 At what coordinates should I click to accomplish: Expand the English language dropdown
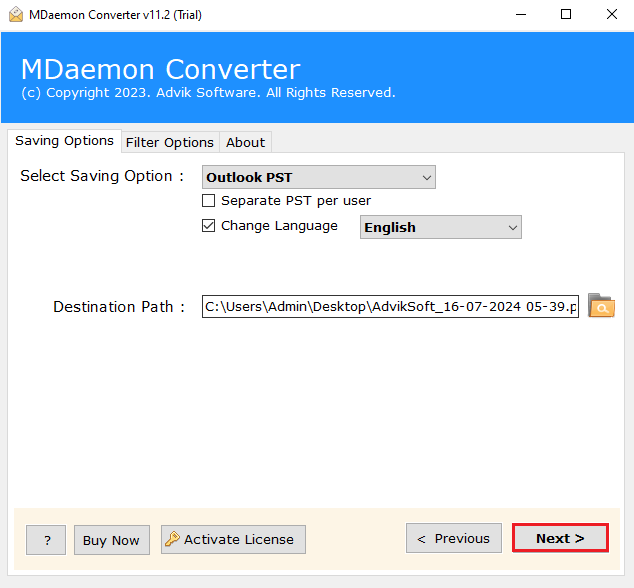(441, 227)
